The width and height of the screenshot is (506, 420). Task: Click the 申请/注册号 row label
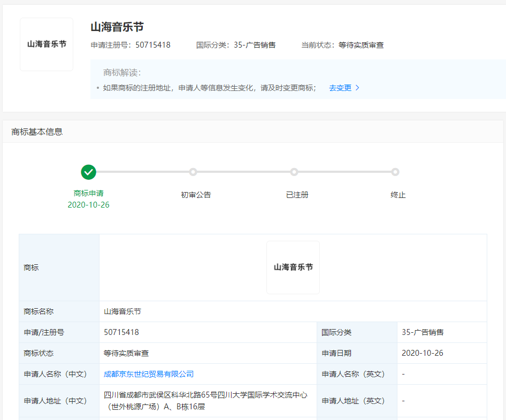pos(44,332)
